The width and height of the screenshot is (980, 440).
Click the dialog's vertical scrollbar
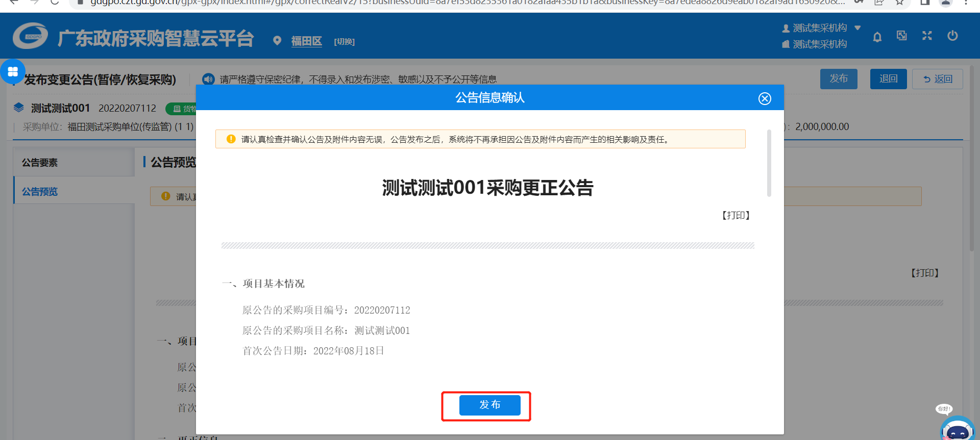769,163
